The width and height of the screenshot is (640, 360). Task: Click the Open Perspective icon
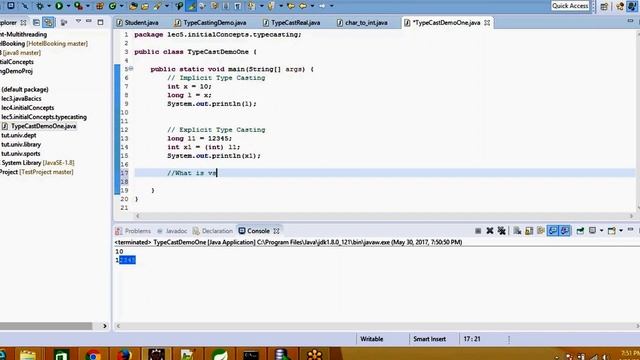604,6
